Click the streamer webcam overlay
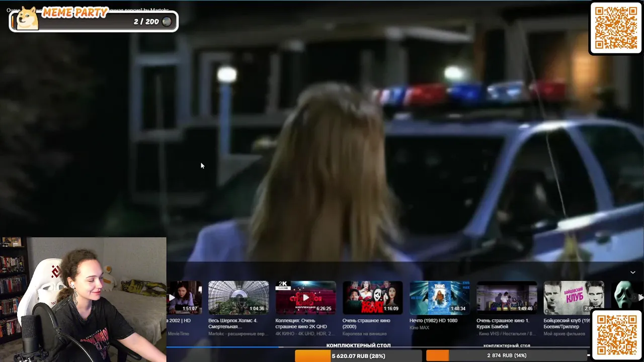644x362 pixels. point(83,300)
